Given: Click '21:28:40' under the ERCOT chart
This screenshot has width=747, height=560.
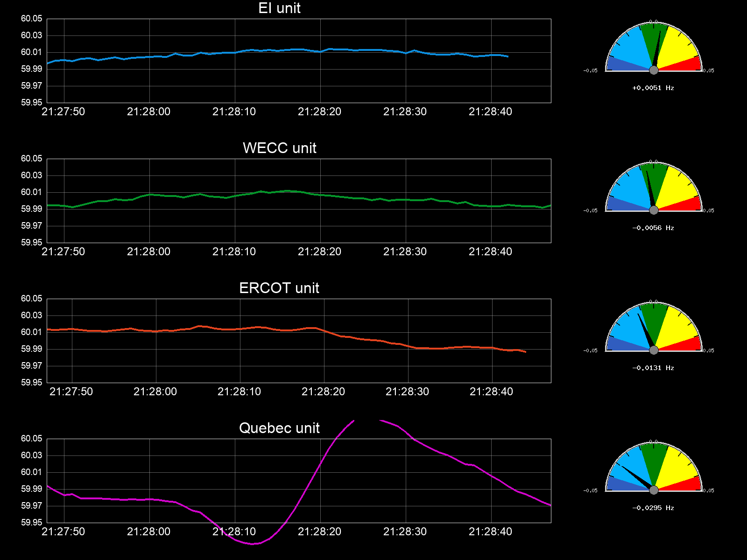Looking at the screenshot, I should coord(492,392).
